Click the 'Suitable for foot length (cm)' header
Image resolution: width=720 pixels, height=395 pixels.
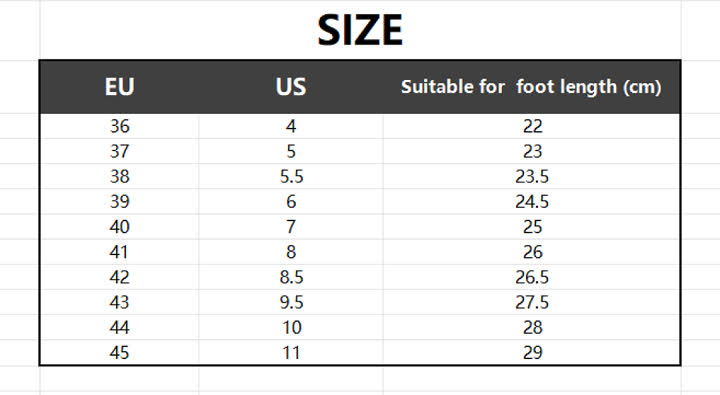(x=531, y=87)
